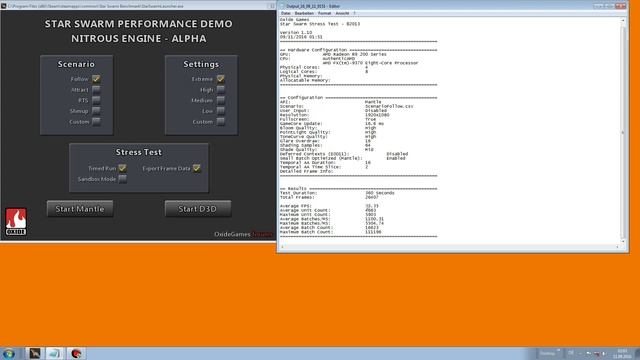This screenshot has height=360, width=640.
Task: Click the Notepad horizontal scrollbar track
Action: coord(449,247)
